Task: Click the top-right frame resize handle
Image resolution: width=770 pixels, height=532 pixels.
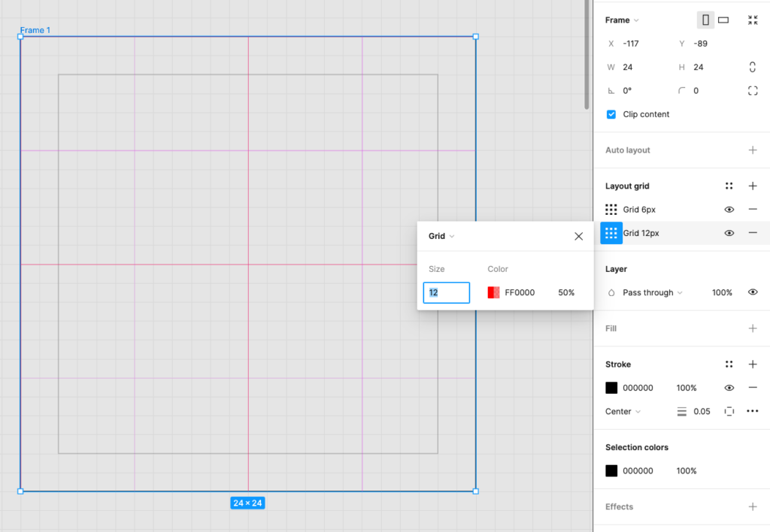Action: click(x=475, y=36)
